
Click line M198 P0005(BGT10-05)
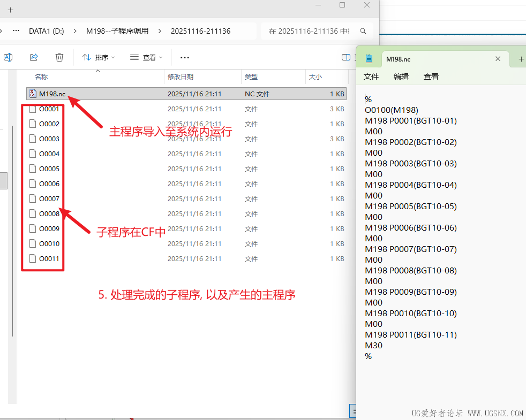[x=411, y=206]
